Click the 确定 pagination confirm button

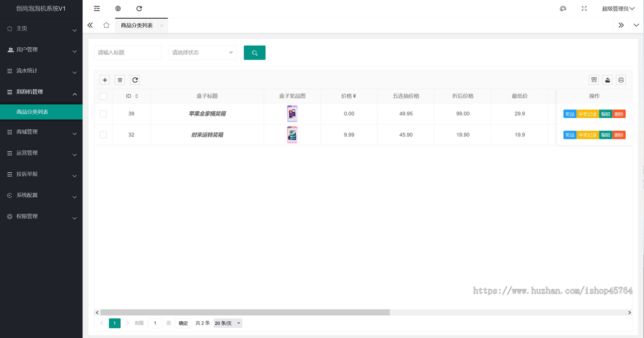183,323
